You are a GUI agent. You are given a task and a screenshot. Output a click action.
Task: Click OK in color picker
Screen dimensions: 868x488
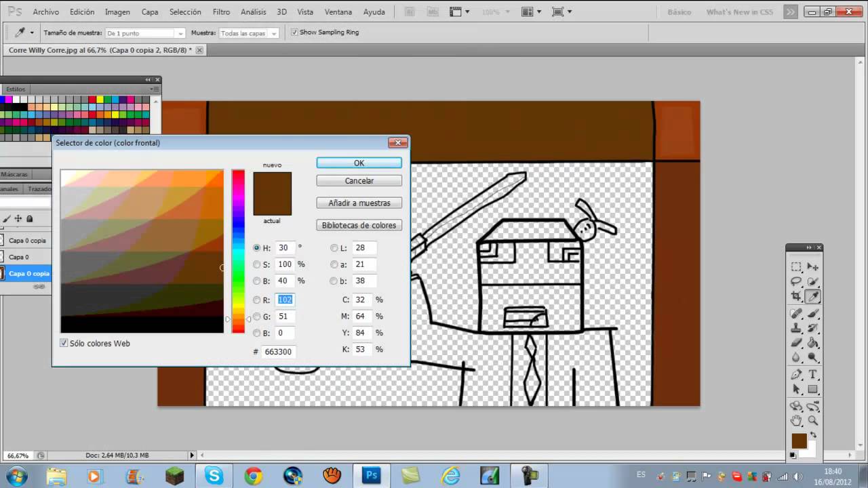click(x=359, y=163)
